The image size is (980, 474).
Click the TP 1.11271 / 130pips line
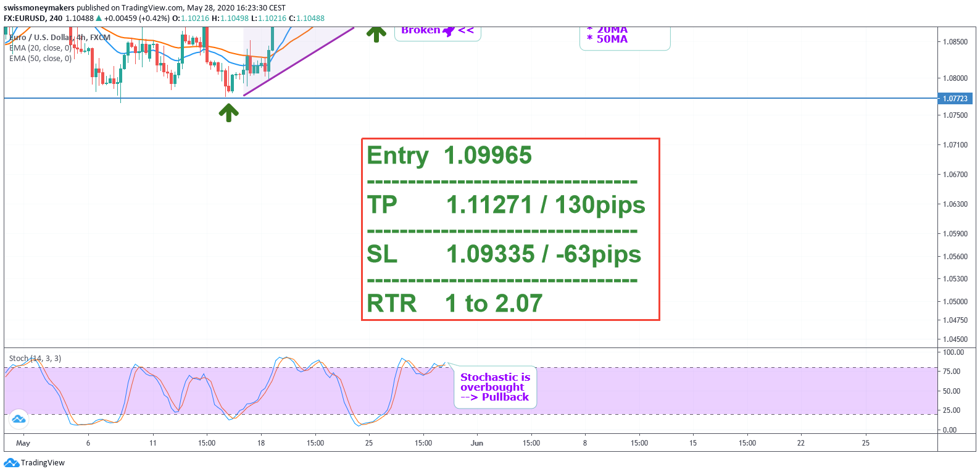[506, 205]
